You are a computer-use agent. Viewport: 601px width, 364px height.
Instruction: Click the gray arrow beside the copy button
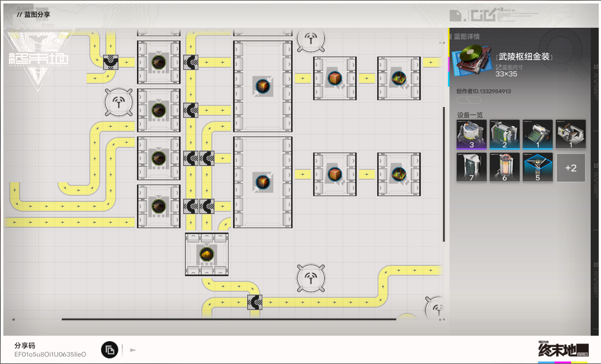[x=133, y=350]
